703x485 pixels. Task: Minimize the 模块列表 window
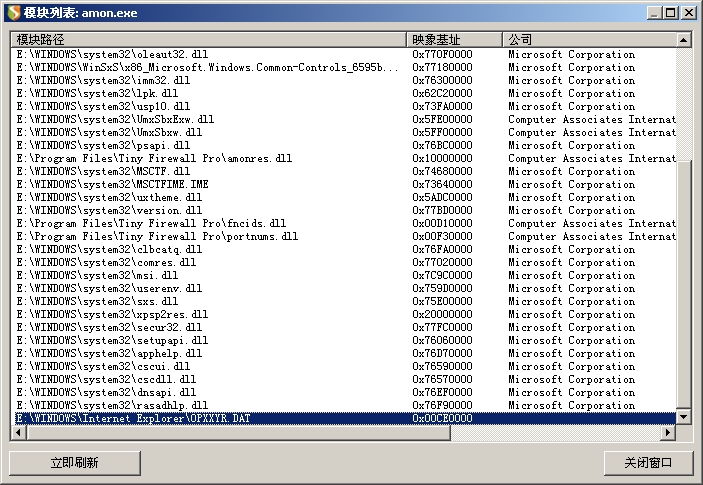tap(654, 13)
